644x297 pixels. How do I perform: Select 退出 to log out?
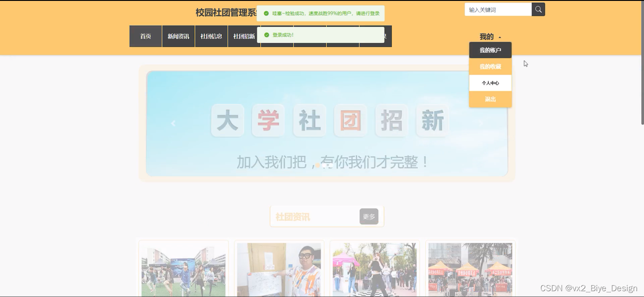[x=490, y=99]
